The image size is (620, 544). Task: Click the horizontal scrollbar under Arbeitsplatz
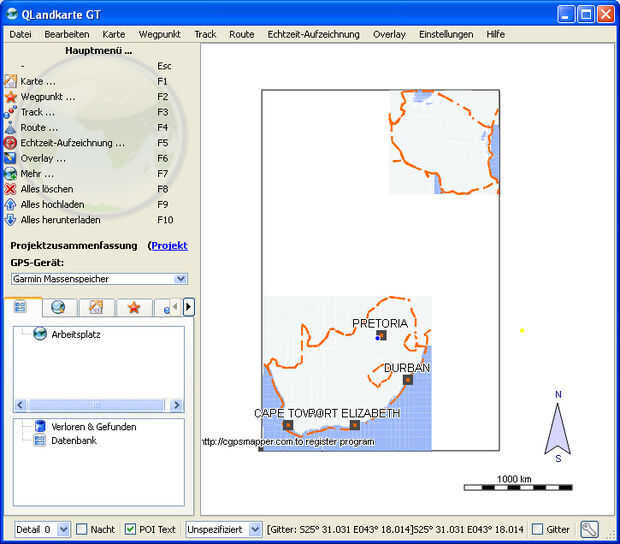[x=98, y=405]
